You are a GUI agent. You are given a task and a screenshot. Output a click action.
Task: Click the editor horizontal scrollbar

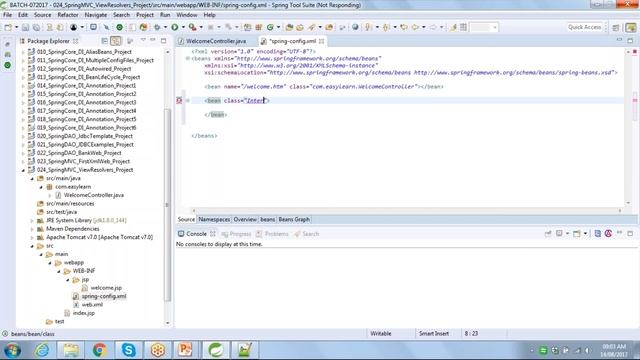(x=407, y=211)
